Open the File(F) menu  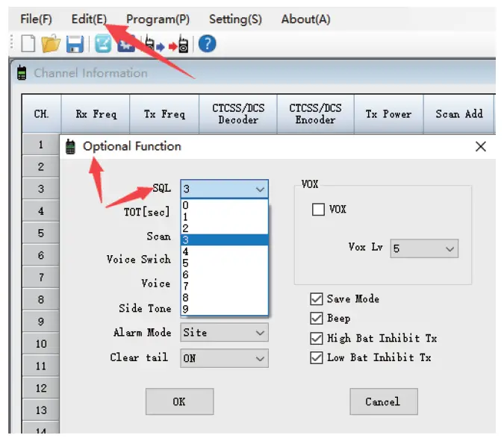pos(36,19)
